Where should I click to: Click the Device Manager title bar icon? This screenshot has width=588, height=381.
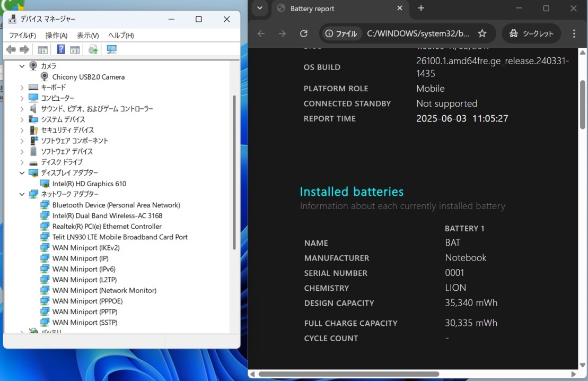12,19
